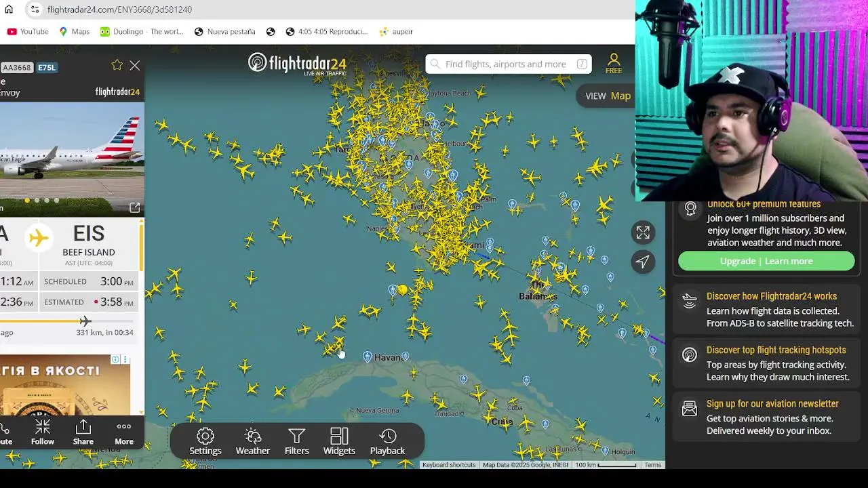Click the site information icon in address bar

coord(35,9)
